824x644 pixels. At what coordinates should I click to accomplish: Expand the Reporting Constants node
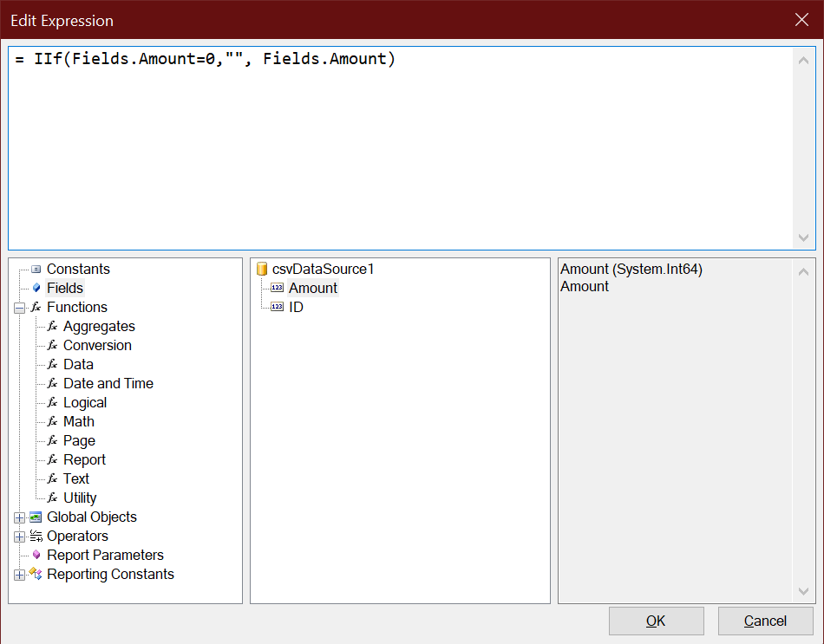19,575
